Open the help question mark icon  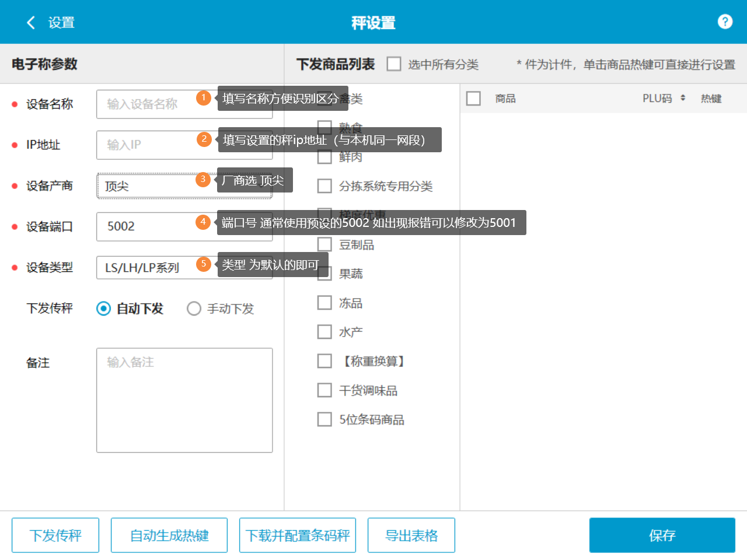pyautogui.click(x=725, y=22)
